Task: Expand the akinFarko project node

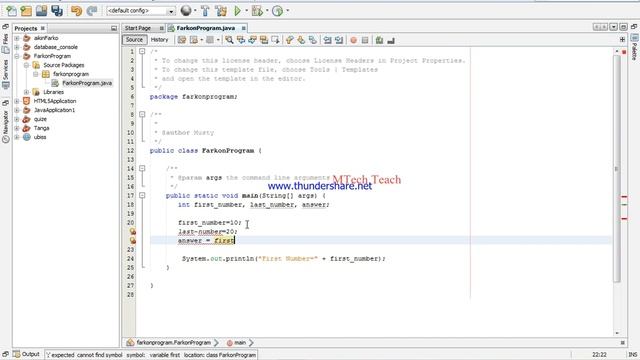Action: pyautogui.click(x=17, y=38)
